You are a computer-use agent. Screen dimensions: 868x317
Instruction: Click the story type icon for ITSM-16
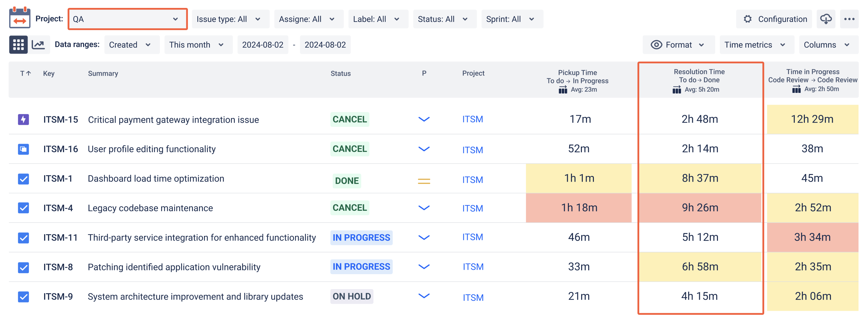pos(23,149)
